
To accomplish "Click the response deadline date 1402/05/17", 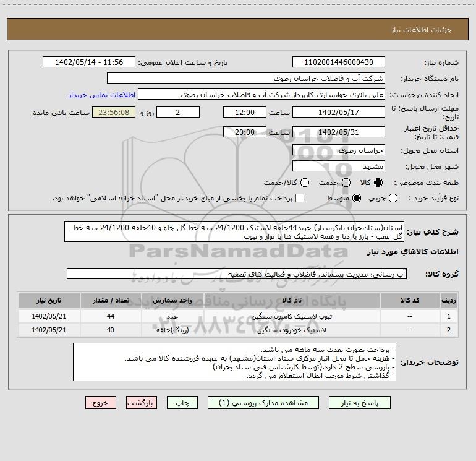I will pos(339,113).
